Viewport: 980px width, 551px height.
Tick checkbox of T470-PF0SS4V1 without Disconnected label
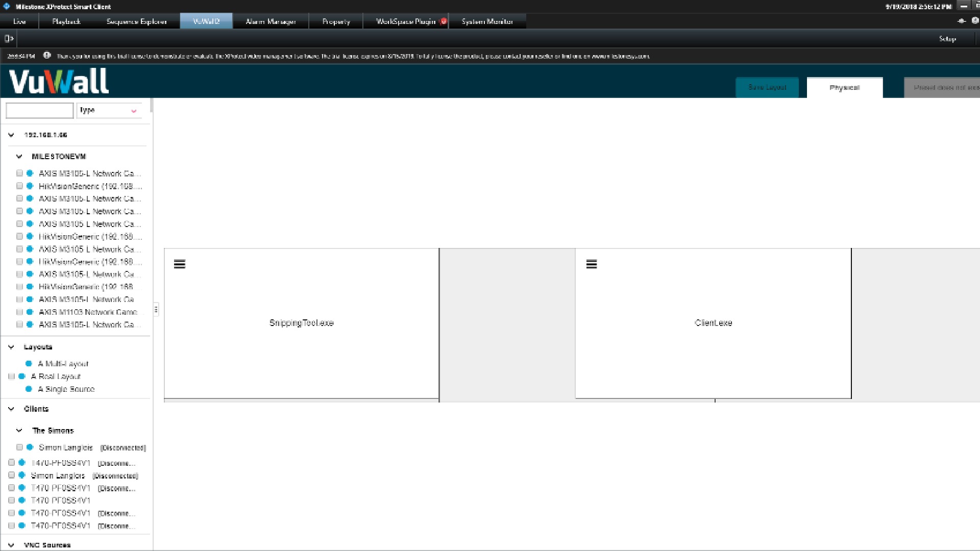coord(11,500)
